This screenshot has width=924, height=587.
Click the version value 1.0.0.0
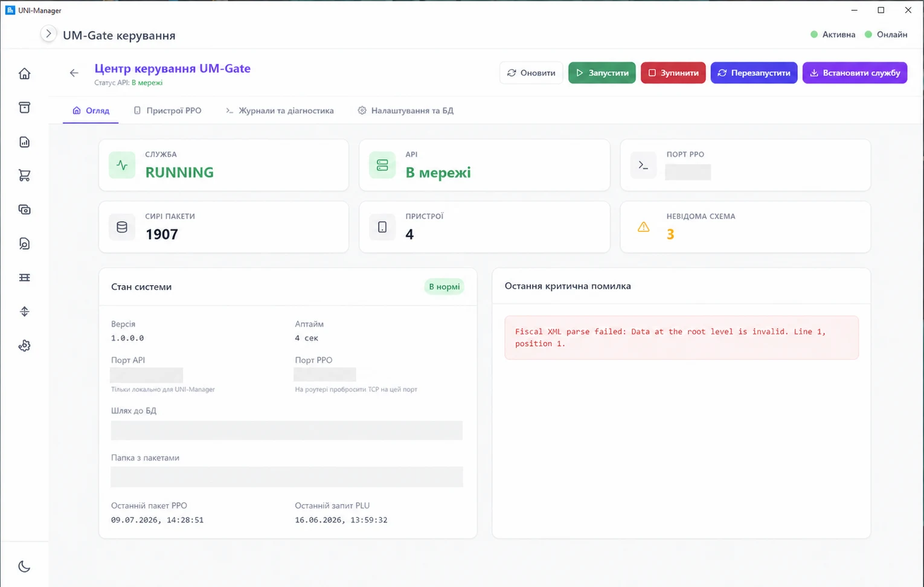click(x=127, y=338)
